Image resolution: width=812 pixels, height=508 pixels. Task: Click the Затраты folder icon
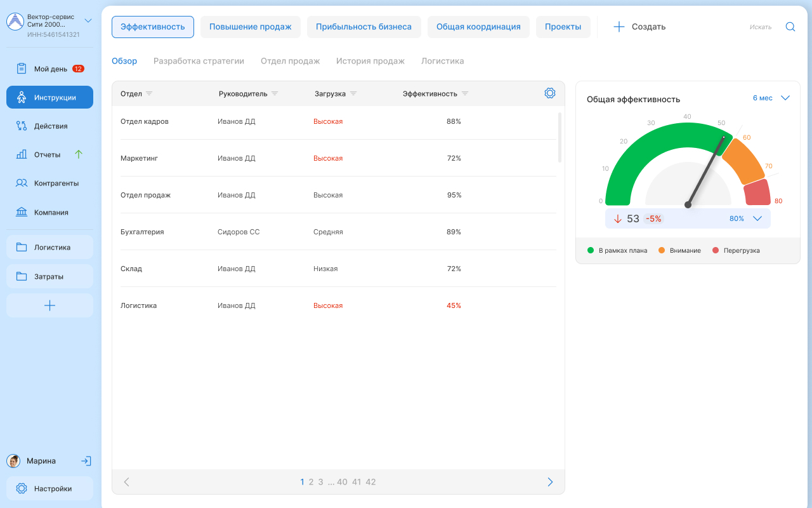tap(22, 276)
